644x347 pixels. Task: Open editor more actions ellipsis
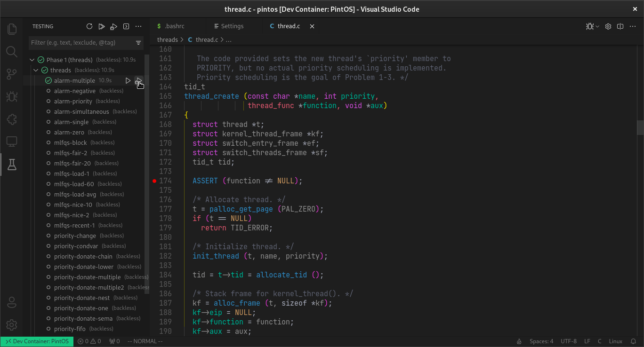[633, 26]
